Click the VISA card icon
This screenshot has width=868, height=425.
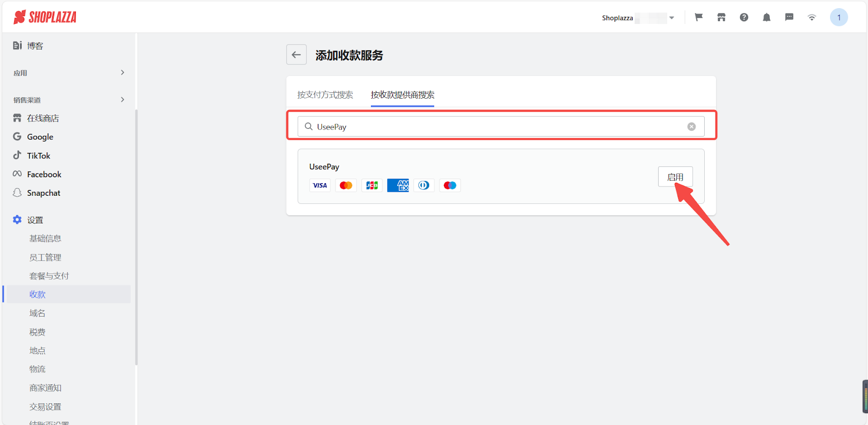[320, 185]
